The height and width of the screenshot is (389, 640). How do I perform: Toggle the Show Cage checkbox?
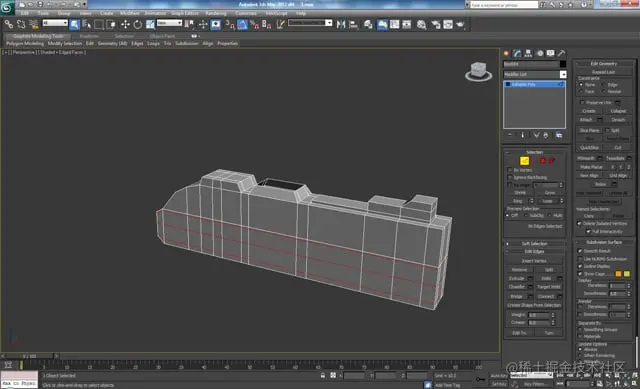coord(580,273)
